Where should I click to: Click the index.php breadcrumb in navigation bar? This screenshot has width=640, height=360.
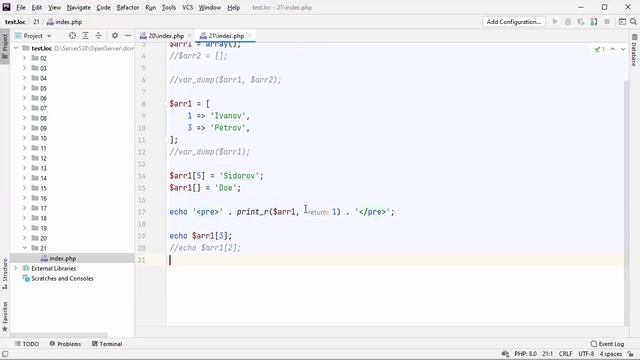pyautogui.click(x=64, y=22)
